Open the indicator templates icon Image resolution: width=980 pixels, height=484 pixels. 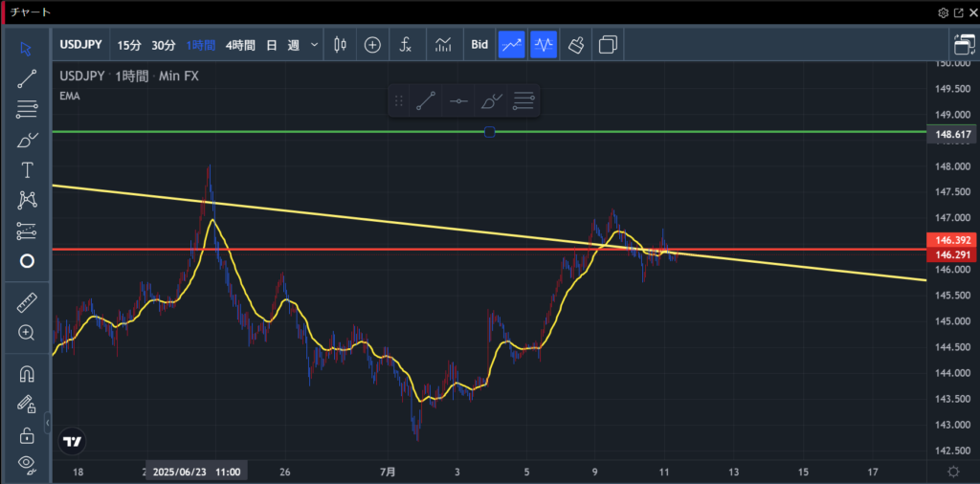tap(444, 45)
